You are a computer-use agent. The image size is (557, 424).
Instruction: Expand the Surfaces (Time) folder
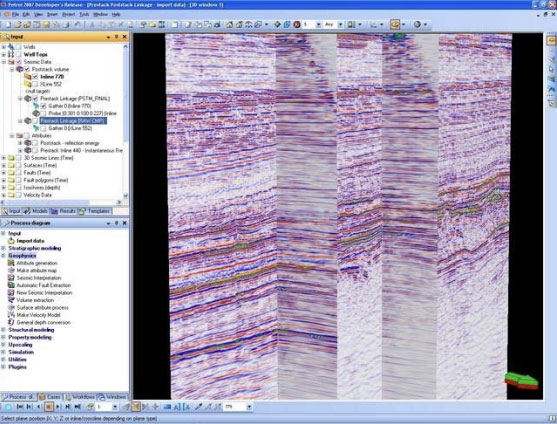pyautogui.click(x=4, y=165)
